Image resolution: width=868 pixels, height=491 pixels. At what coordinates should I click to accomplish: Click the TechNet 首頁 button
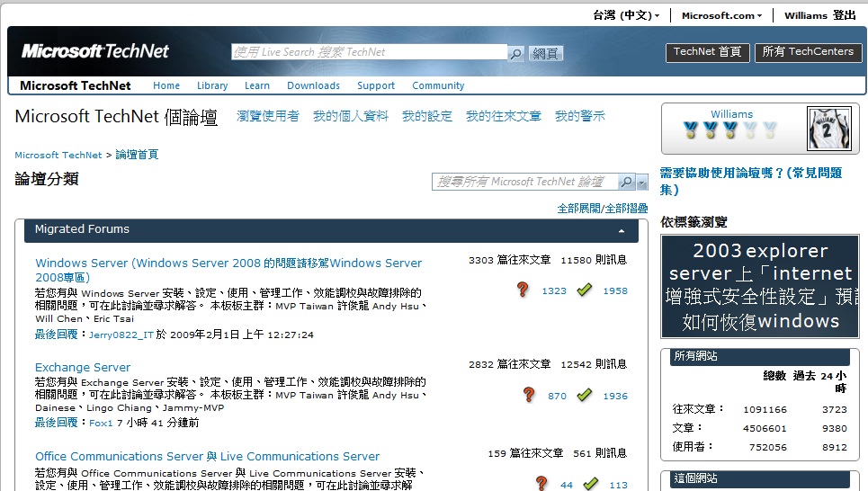click(x=707, y=52)
